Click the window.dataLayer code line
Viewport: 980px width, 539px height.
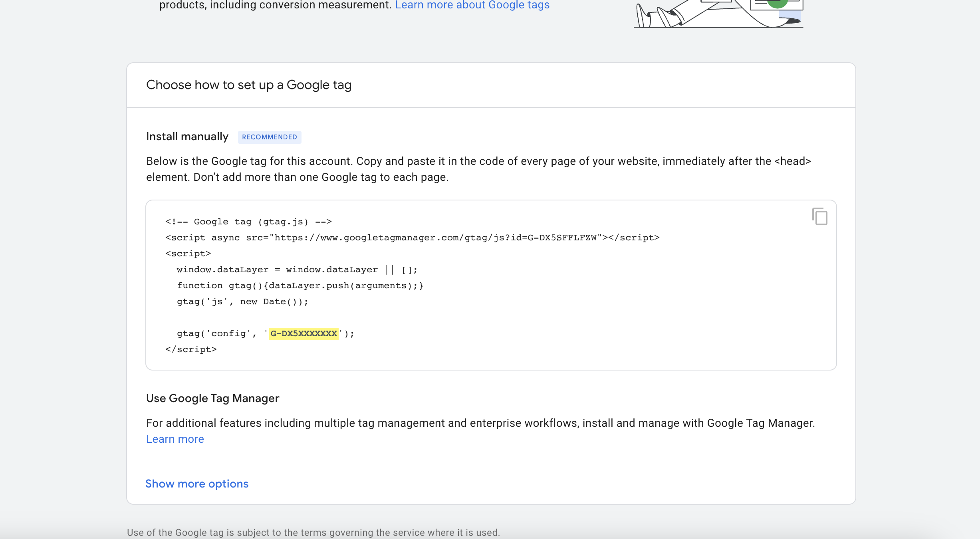click(x=297, y=269)
